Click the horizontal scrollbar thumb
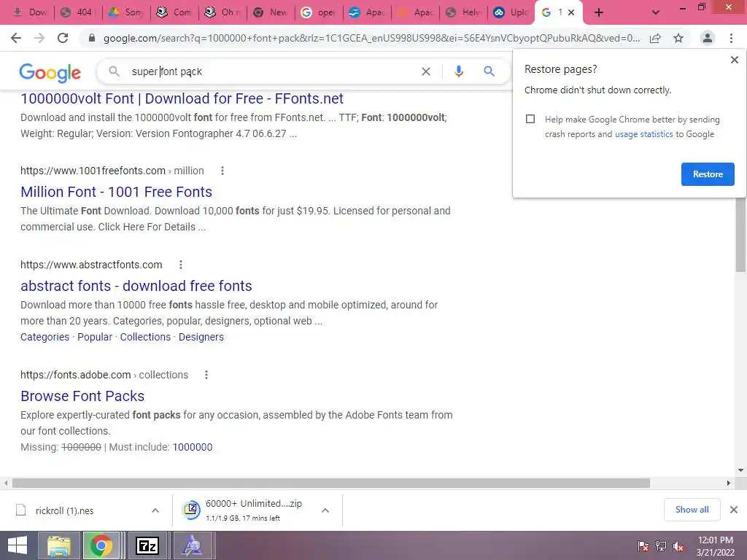The width and height of the screenshot is (747, 560). click(331, 483)
